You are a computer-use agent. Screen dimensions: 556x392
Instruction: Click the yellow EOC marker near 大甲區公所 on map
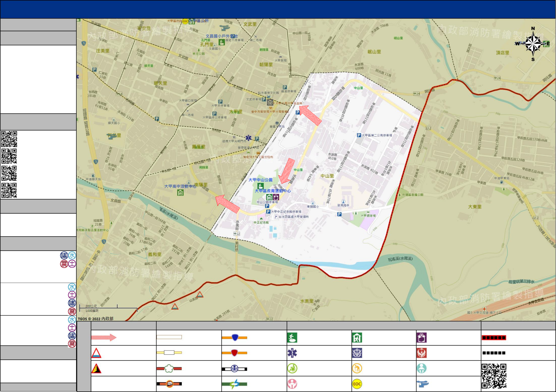point(185,21)
